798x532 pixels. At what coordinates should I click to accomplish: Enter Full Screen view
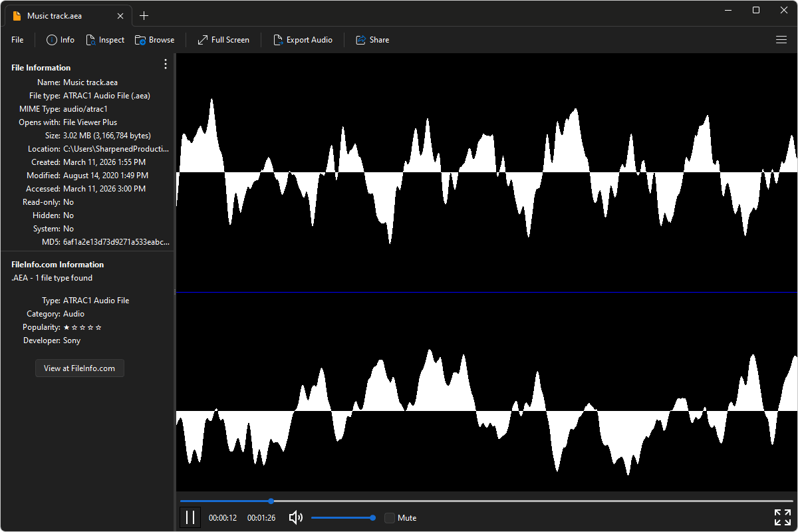click(x=223, y=40)
